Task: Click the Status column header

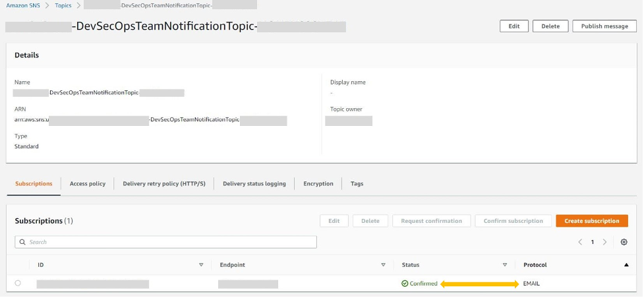Action: tap(410, 265)
